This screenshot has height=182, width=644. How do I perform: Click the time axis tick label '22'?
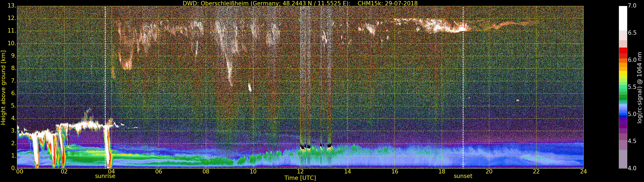pyautogui.click(x=536, y=172)
